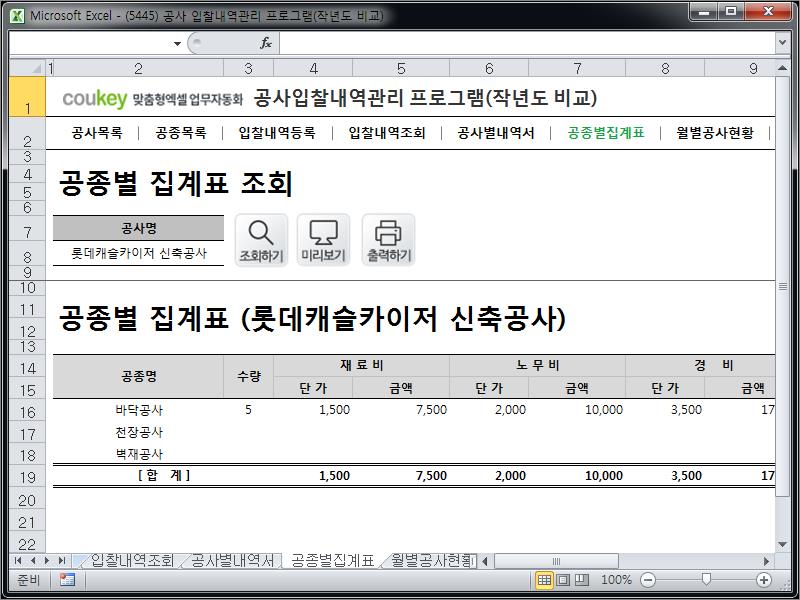The image size is (800, 600).
Task: Switch to the 월별공사현황 sheet tab
Action: [433, 561]
